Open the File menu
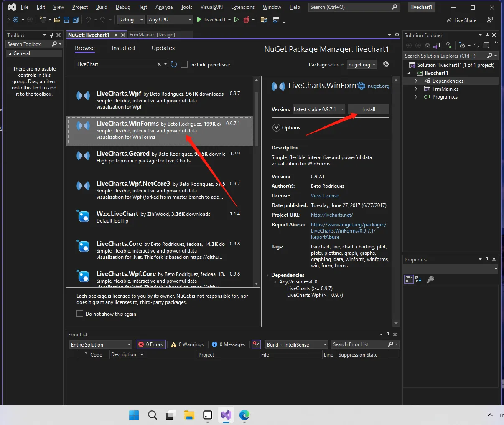The height and width of the screenshot is (425, 504). [x=25, y=7]
